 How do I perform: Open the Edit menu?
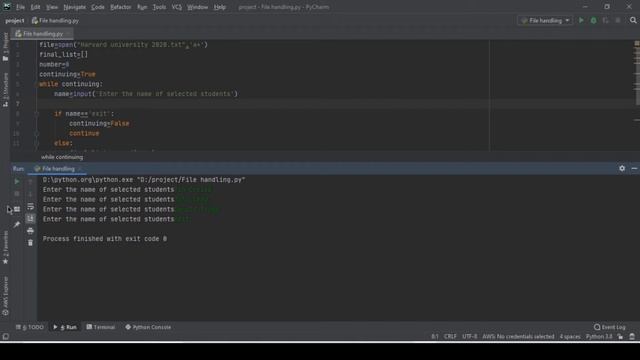coord(36,7)
